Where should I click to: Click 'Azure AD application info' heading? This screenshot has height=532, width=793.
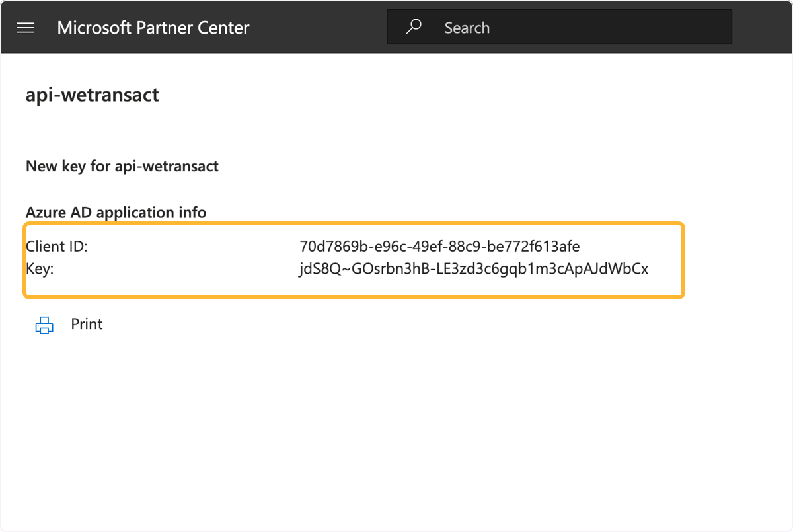116,212
